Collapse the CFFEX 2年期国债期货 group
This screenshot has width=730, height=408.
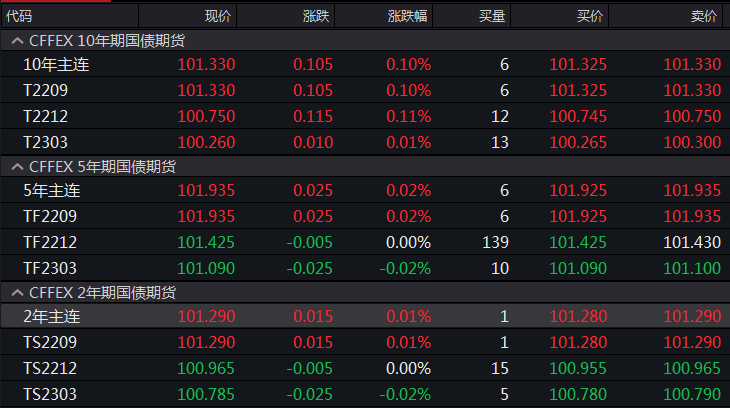tap(17, 292)
